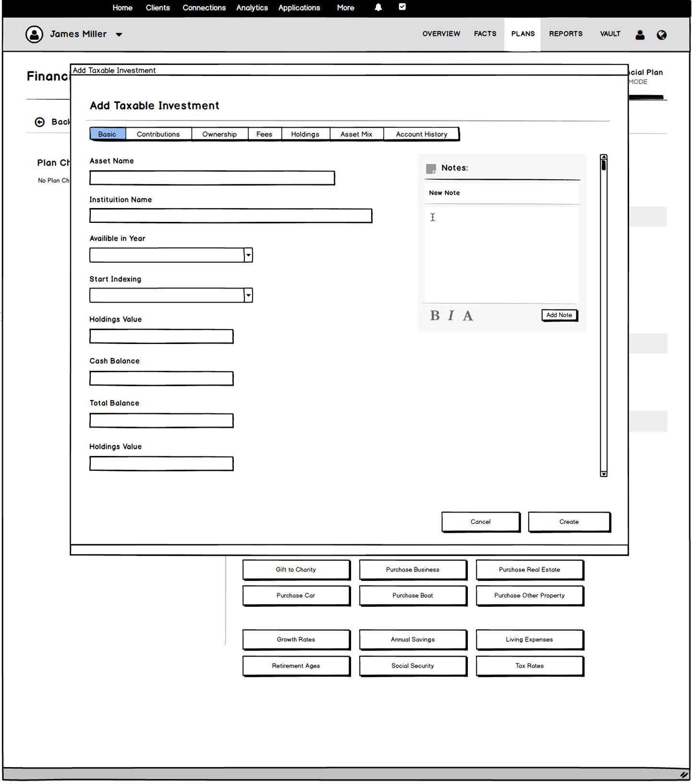
Task: Click the scrollbar up arrow in dialog
Action: [x=604, y=157]
